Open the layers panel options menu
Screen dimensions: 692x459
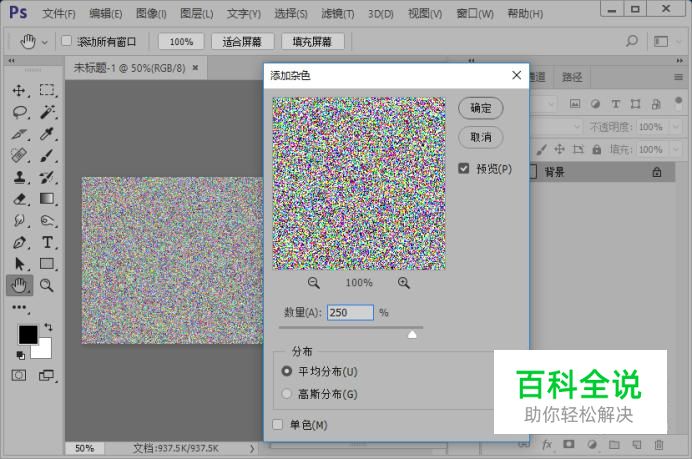point(679,78)
